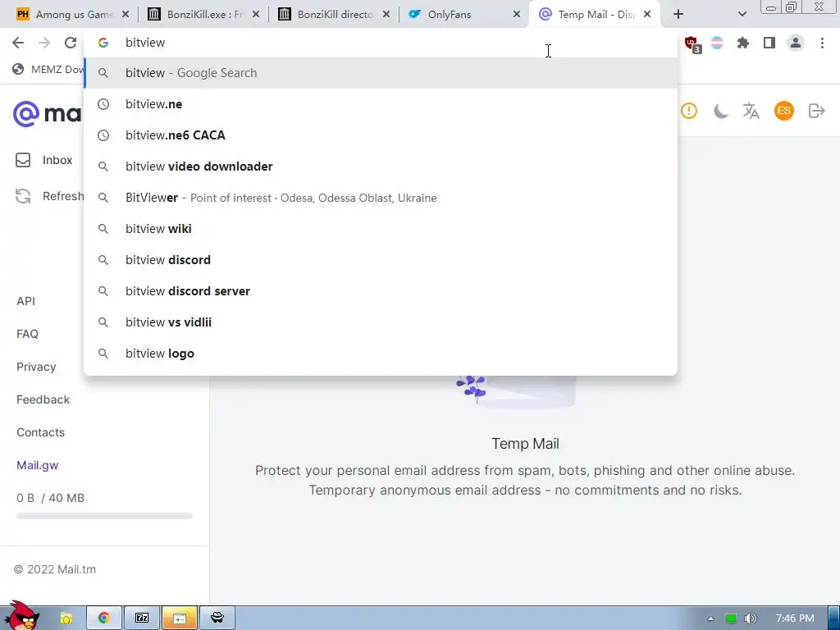Toggle dark mode moon icon

pyautogui.click(x=720, y=111)
